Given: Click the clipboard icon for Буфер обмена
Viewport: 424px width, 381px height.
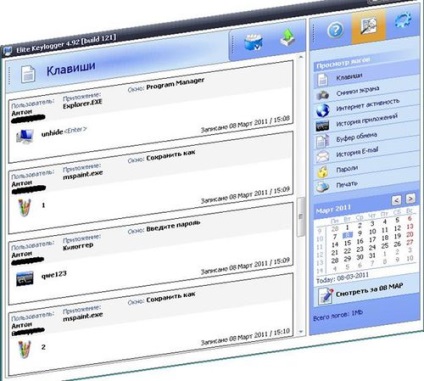Looking at the screenshot, I should pos(322,141).
